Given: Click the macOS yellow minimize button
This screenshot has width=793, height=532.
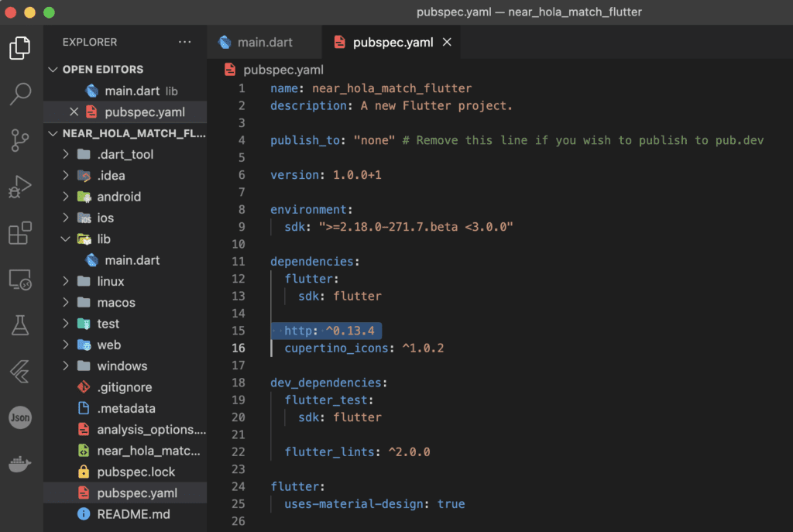Looking at the screenshot, I should 30,12.
